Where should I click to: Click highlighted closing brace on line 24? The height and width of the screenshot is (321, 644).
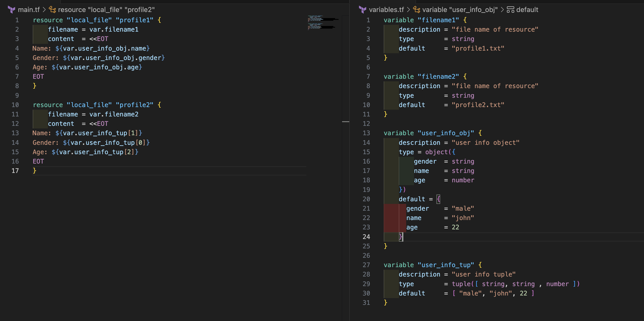tap(401, 237)
